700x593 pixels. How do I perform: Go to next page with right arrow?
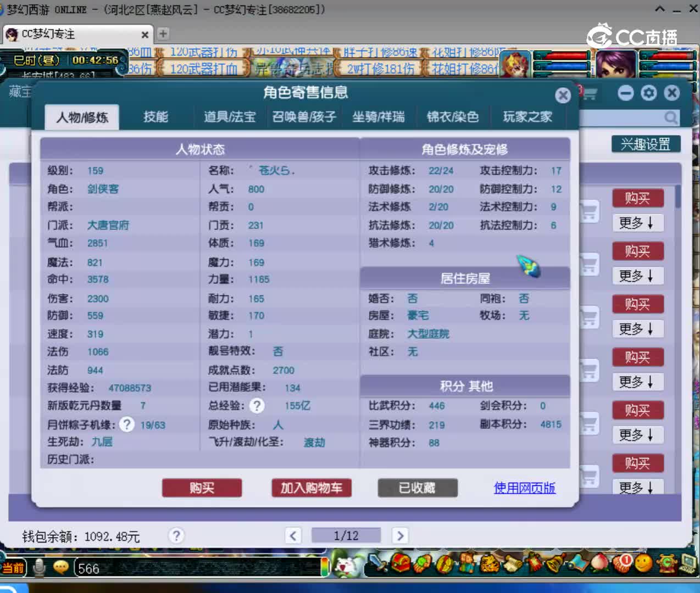pyautogui.click(x=400, y=535)
